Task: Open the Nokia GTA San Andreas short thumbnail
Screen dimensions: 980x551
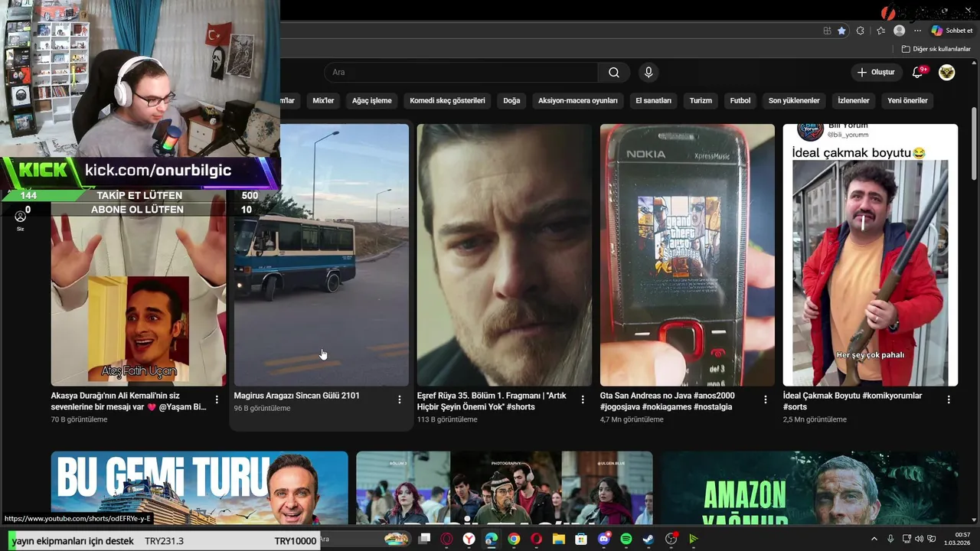Action: point(688,255)
